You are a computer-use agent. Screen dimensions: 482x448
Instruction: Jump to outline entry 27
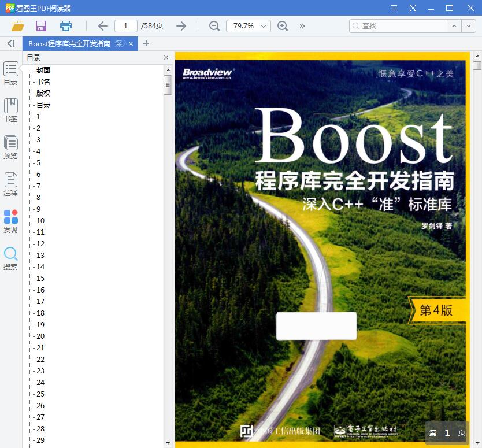[x=40, y=417]
